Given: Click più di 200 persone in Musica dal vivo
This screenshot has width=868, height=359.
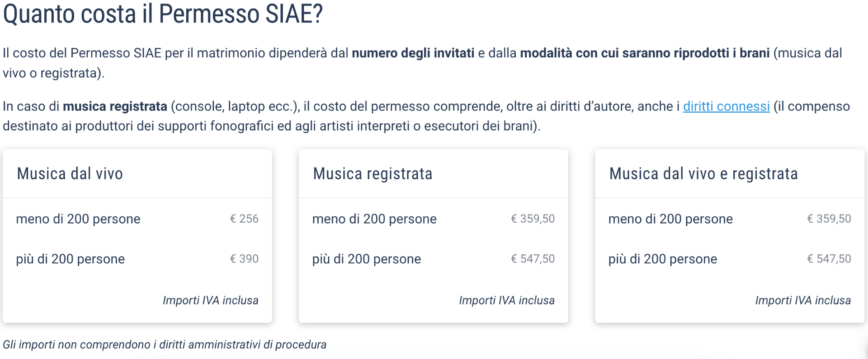Looking at the screenshot, I should (70, 259).
